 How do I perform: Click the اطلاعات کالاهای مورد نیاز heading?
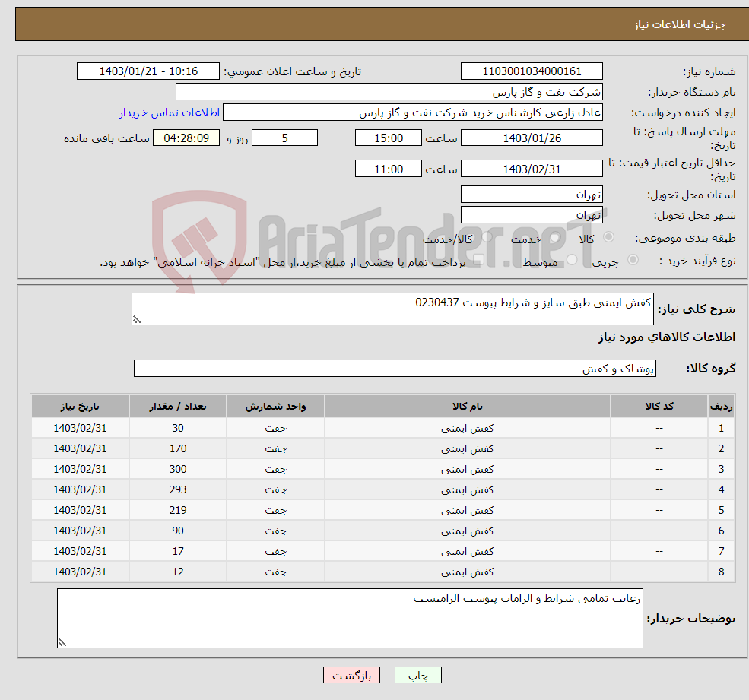(667, 337)
